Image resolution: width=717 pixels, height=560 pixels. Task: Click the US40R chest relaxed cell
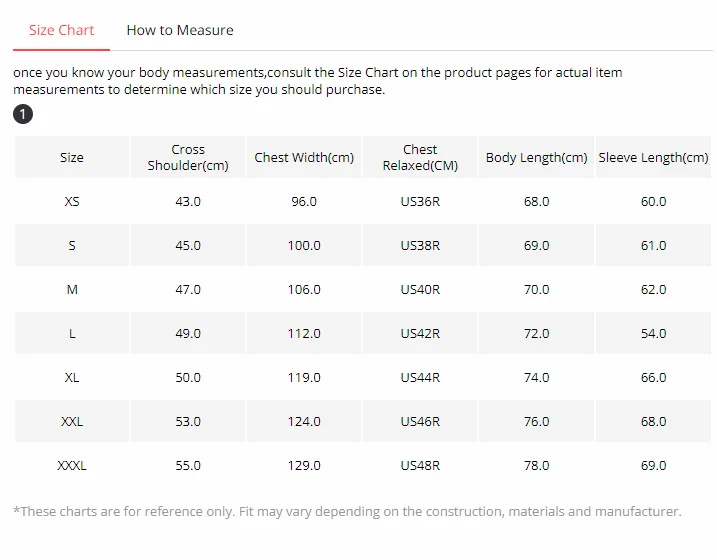pyautogui.click(x=420, y=290)
